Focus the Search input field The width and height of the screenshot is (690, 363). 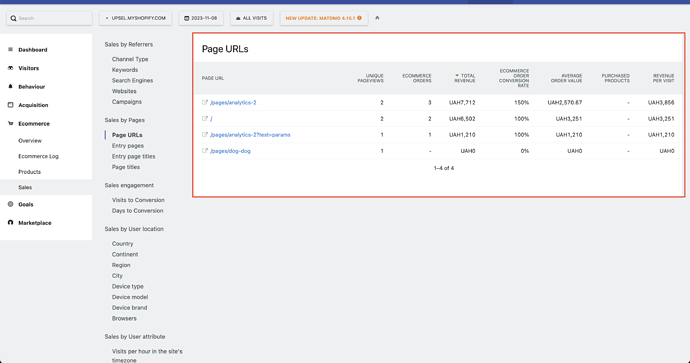coord(49,18)
